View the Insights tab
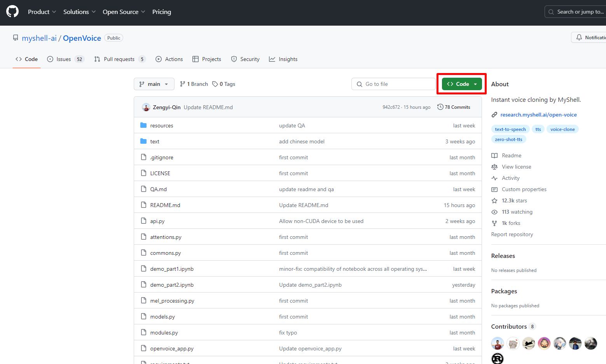 tap(283, 59)
